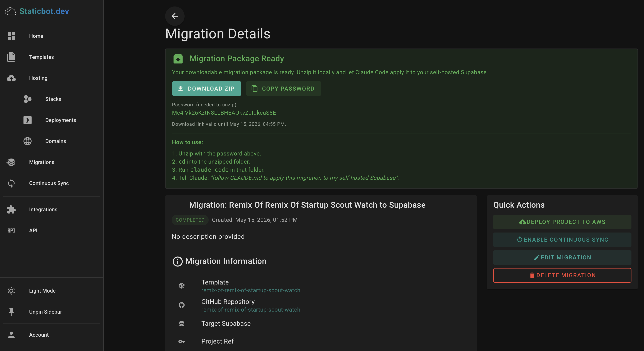
Task: Open the Account sidebar label
Action: [x=39, y=335]
